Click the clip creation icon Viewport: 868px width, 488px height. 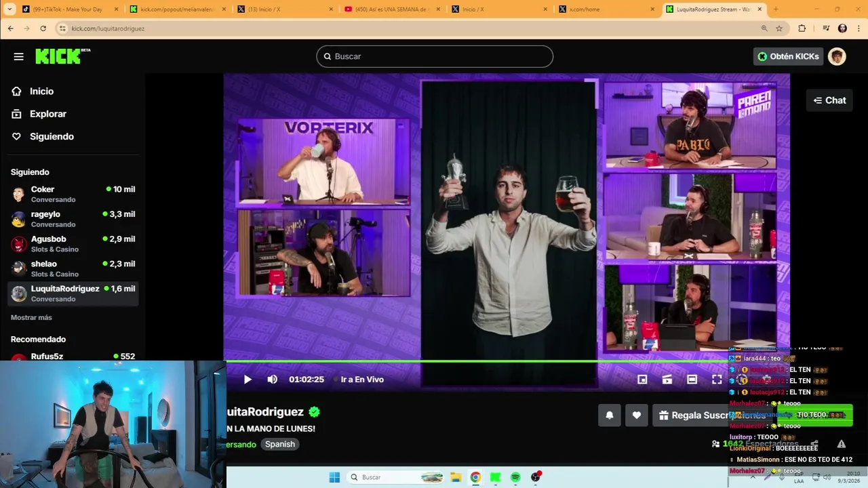[x=667, y=380]
